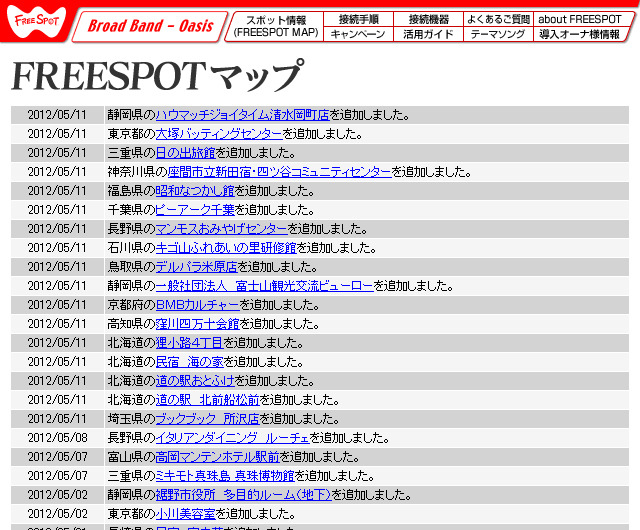Open the 道の駅 北前船松前 link
640x530 pixels.
coord(207,400)
